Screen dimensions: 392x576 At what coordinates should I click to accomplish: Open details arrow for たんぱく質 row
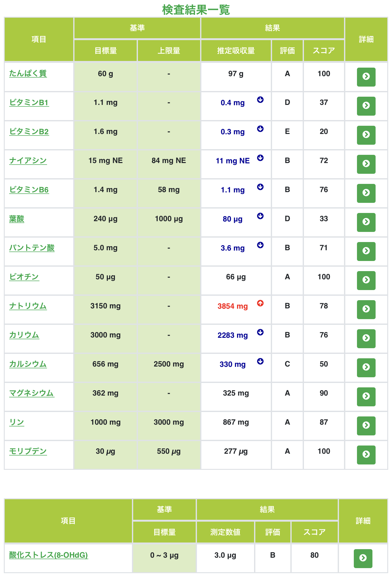point(366,77)
